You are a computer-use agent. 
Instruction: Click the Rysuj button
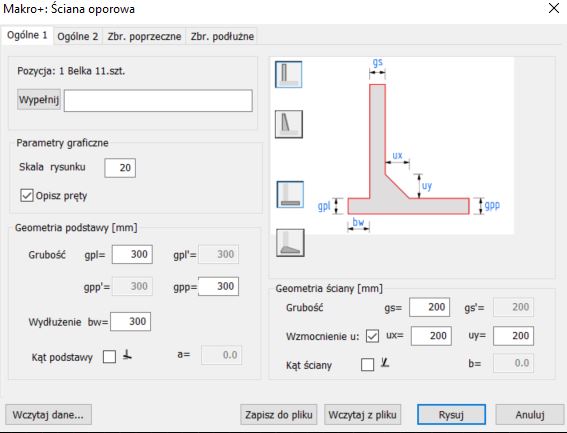tap(451, 415)
